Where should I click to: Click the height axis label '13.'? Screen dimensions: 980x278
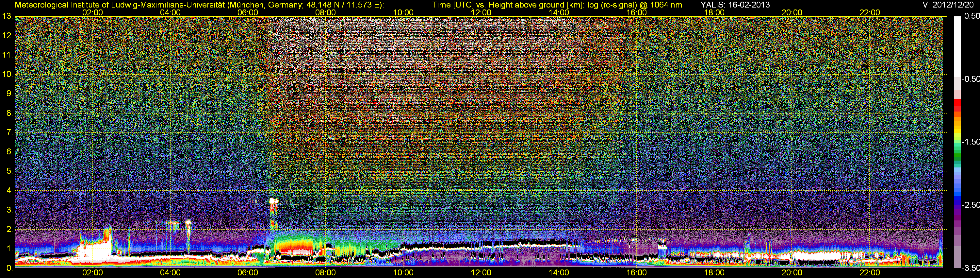[7, 16]
